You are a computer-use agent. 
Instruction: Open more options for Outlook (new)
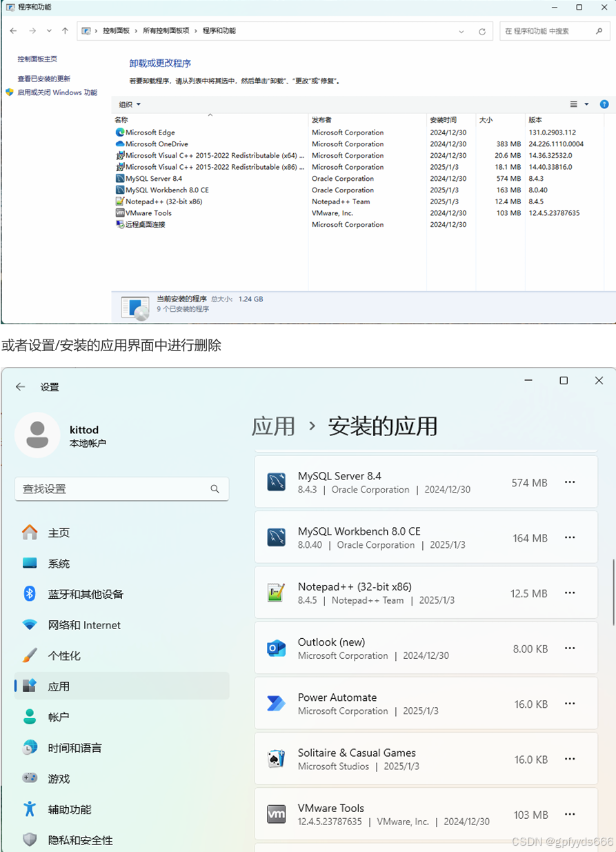(x=570, y=648)
